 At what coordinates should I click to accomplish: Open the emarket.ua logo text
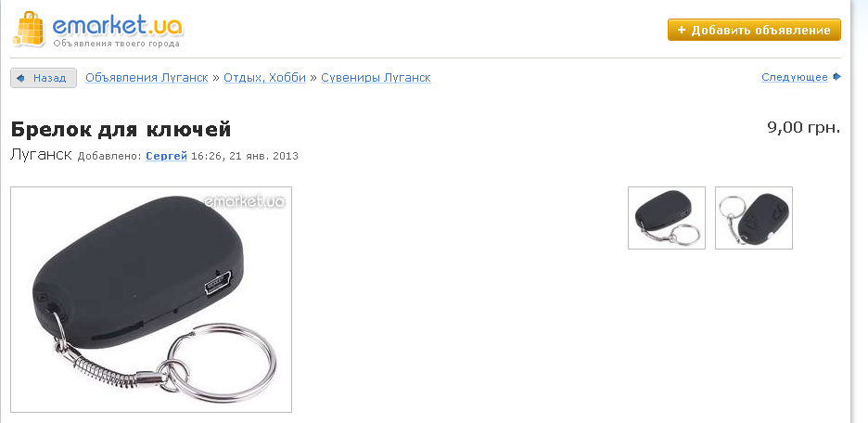(118, 24)
